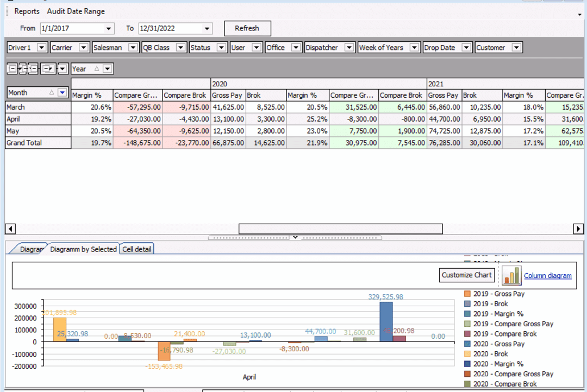Click the second collapse-rows icon in pivot toolbar

[x=22, y=68]
